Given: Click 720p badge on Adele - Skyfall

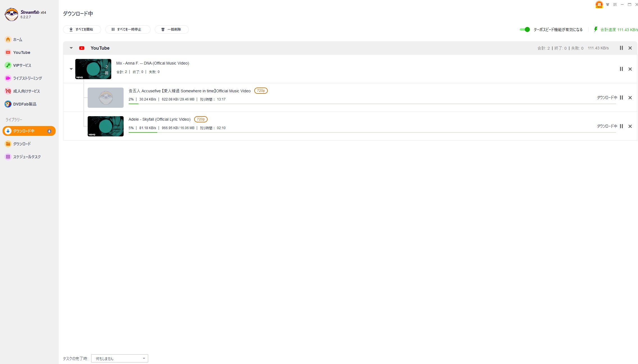Looking at the screenshot, I should click(x=201, y=119).
